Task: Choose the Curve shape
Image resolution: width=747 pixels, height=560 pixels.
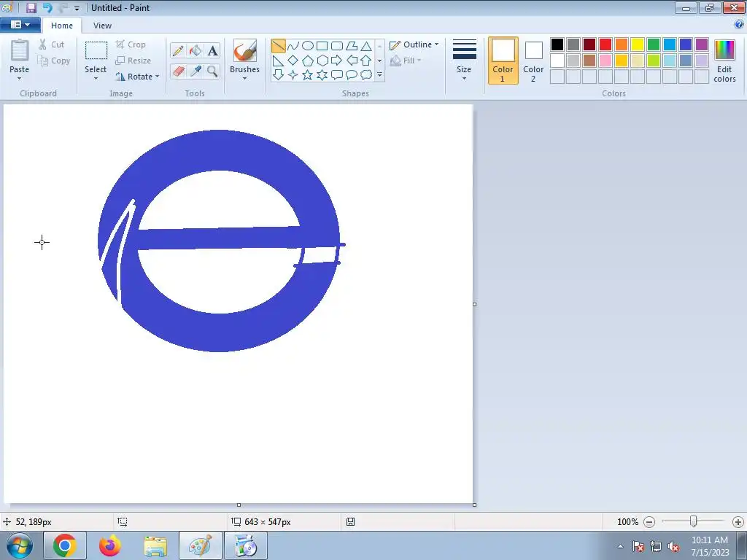Action: coord(293,46)
